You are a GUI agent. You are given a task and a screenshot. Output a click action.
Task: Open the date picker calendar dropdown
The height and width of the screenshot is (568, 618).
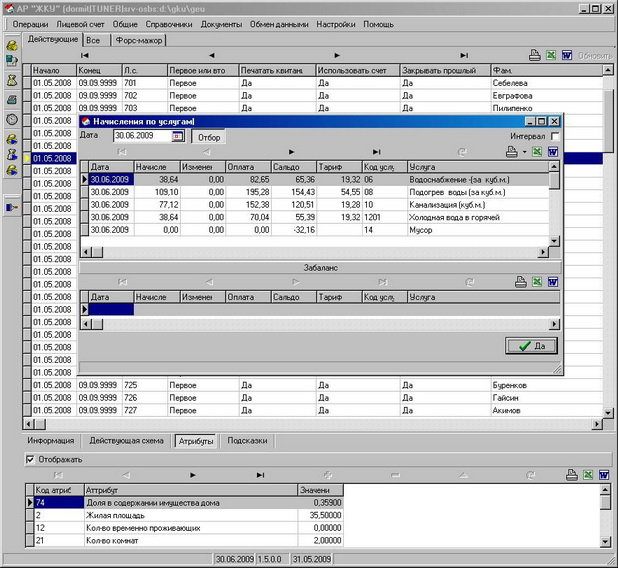[x=178, y=136]
